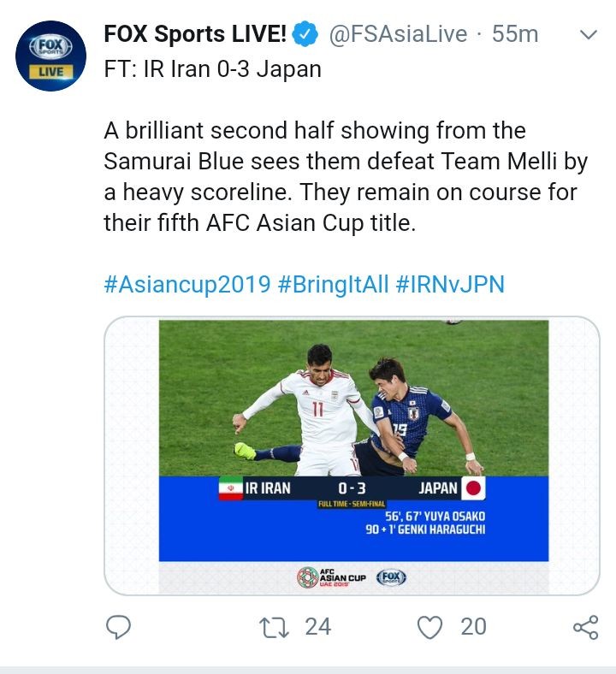Click the like count 20
616x674 pixels.
click(473, 627)
